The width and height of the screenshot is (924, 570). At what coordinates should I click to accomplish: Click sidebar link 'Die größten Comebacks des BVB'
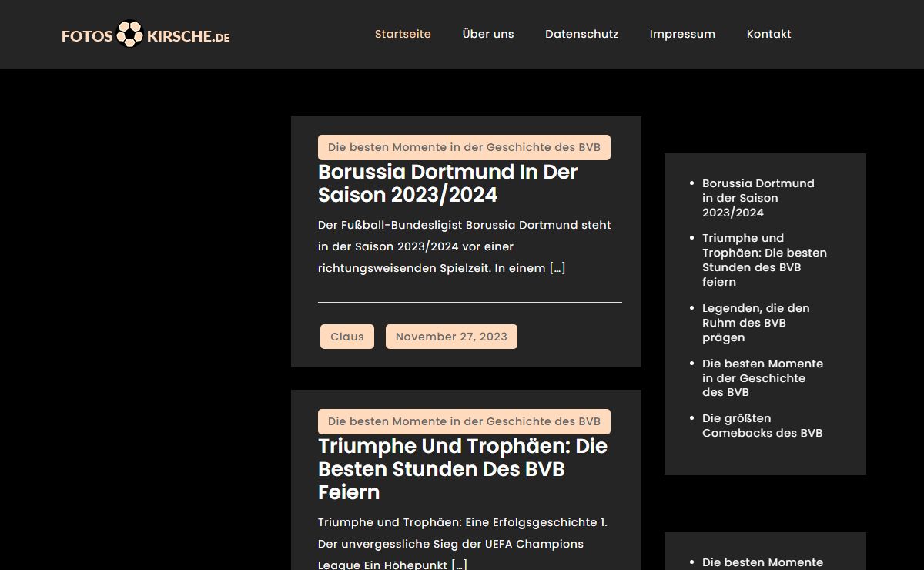pos(762,426)
